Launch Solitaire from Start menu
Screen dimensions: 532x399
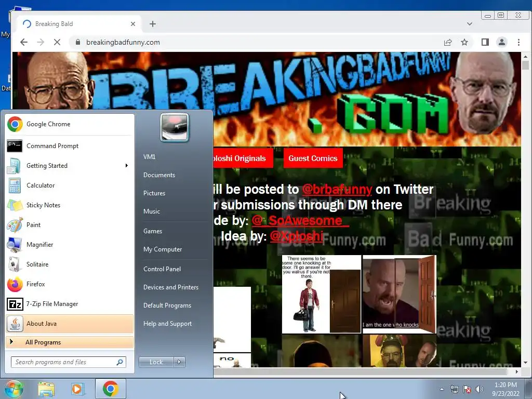tap(70, 264)
